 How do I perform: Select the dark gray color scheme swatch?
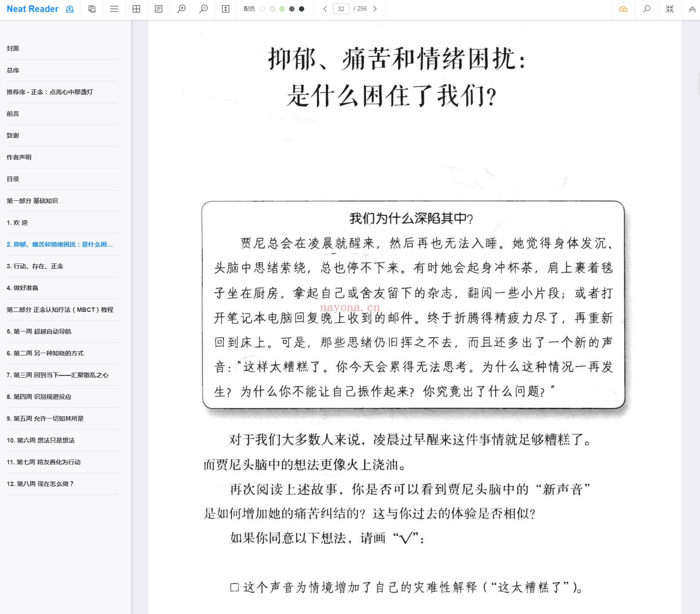(292, 9)
